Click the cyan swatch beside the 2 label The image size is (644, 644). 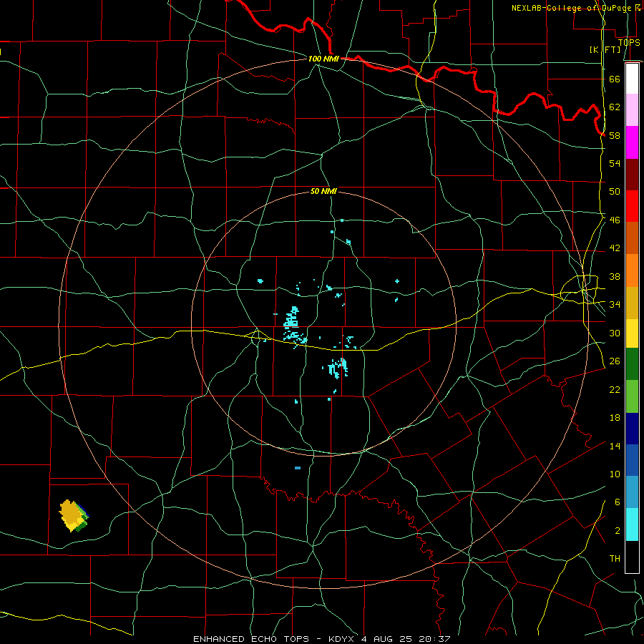(632, 525)
